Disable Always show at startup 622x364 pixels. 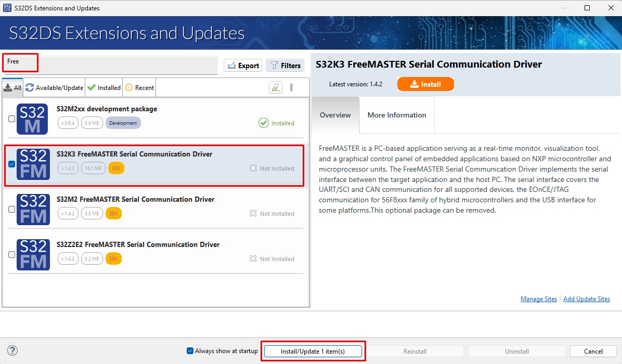point(190,351)
